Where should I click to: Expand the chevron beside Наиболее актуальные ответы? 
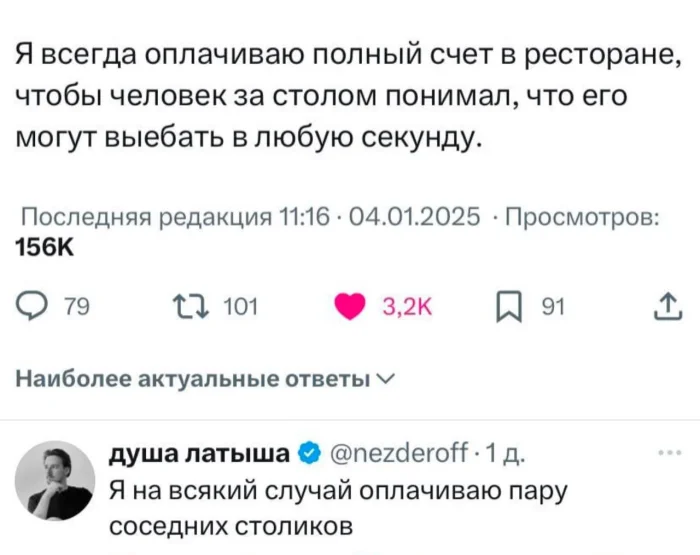pos(389,379)
